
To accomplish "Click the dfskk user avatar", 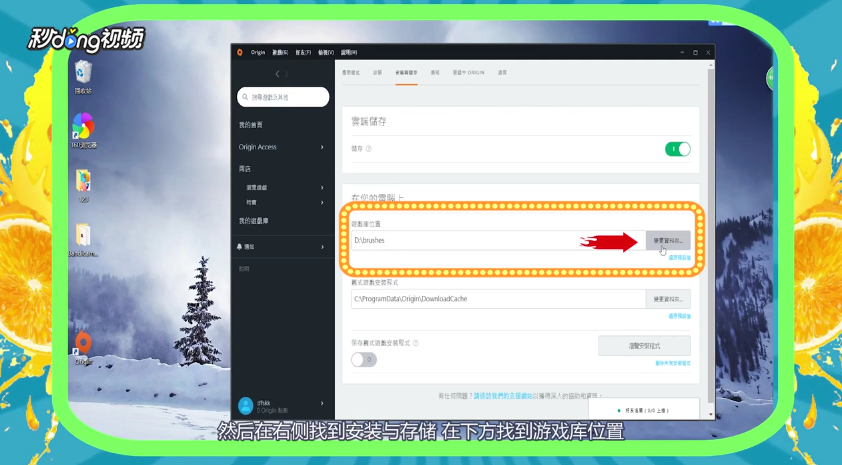I will [245, 405].
